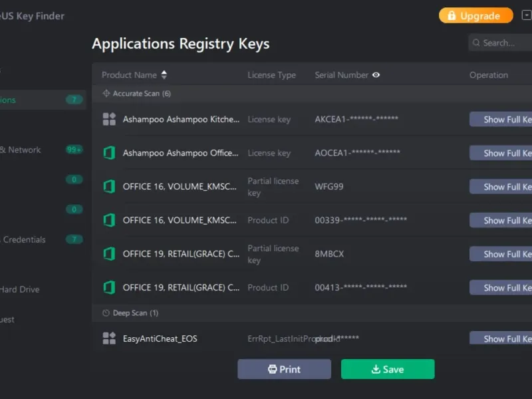532x399 pixels.
Task: Click the lock icon on Upgrade button
Action: coord(452,15)
